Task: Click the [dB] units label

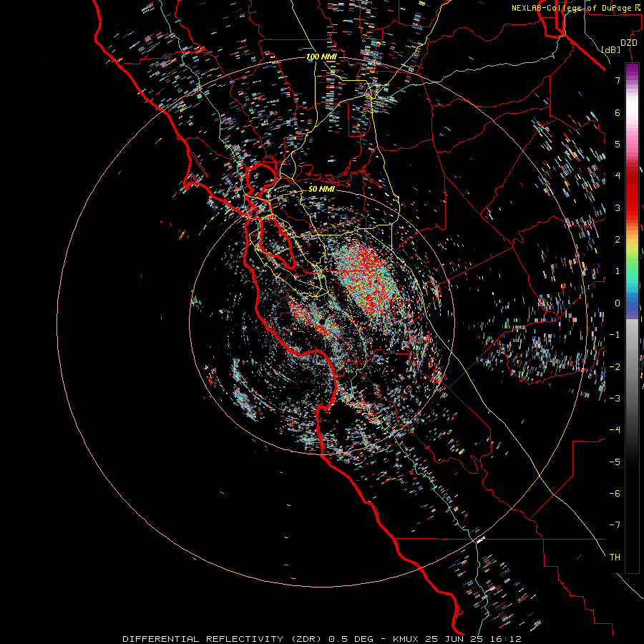Action: pyautogui.click(x=611, y=49)
